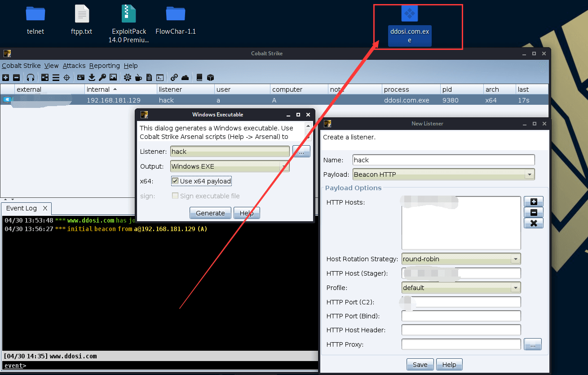Open the Help menu in menu bar
This screenshot has height=375, width=588.
point(131,66)
